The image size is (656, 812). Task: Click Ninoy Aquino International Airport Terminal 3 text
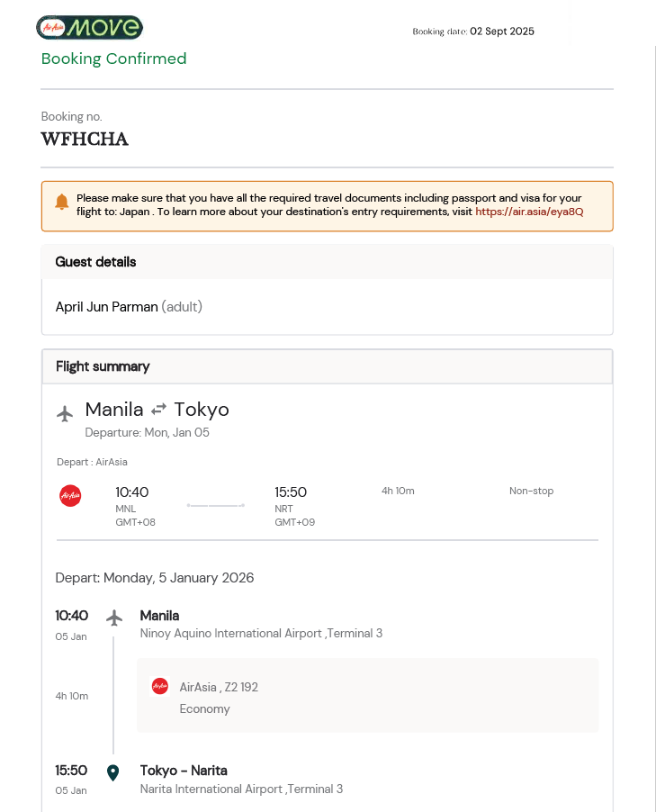click(261, 634)
